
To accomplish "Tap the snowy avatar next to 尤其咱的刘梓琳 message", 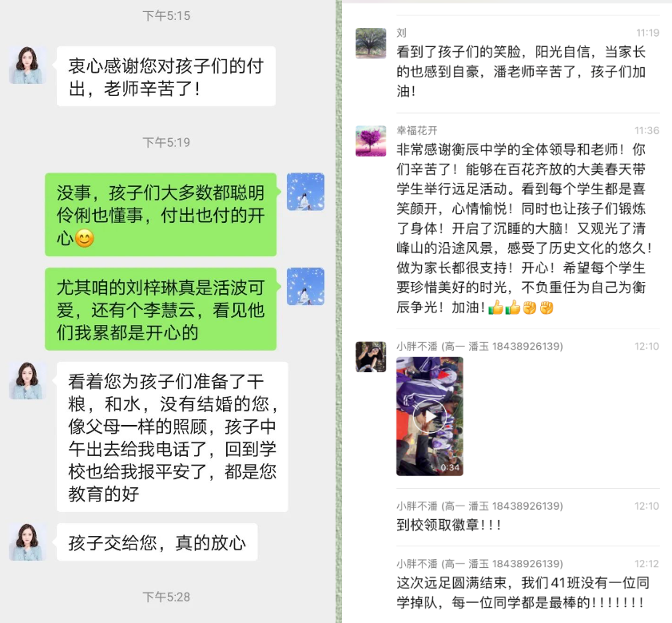I will [305, 286].
